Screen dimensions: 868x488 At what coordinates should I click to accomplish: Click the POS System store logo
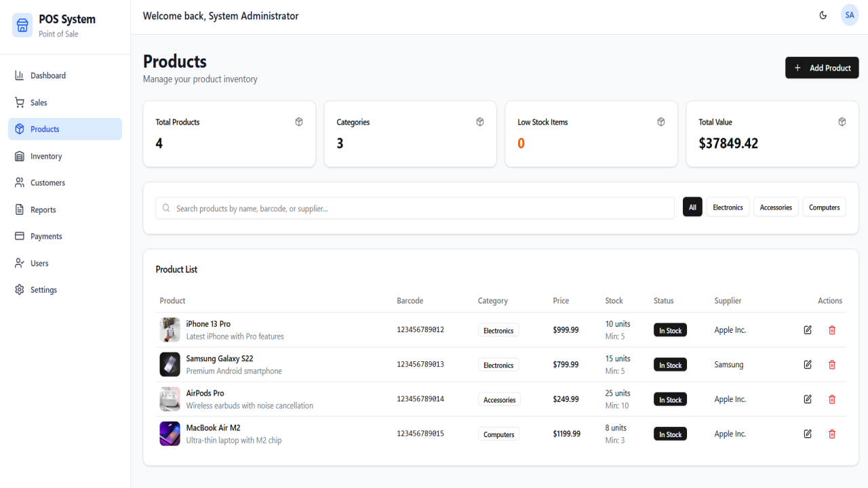22,26
